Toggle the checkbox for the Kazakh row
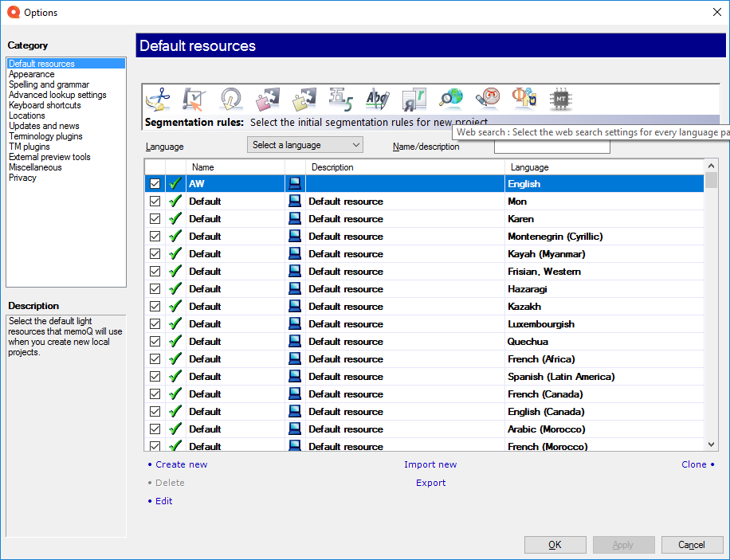Image resolution: width=730 pixels, height=560 pixels. coord(155,307)
